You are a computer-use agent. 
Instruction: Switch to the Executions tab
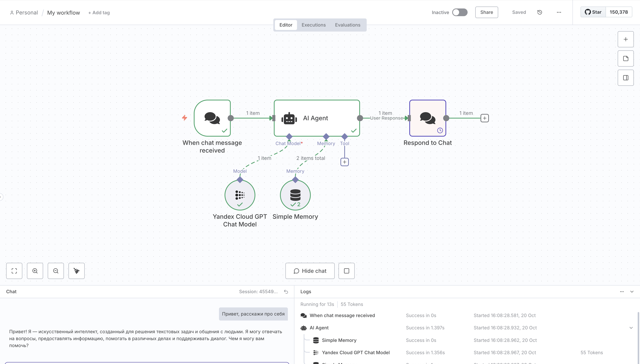point(313,25)
